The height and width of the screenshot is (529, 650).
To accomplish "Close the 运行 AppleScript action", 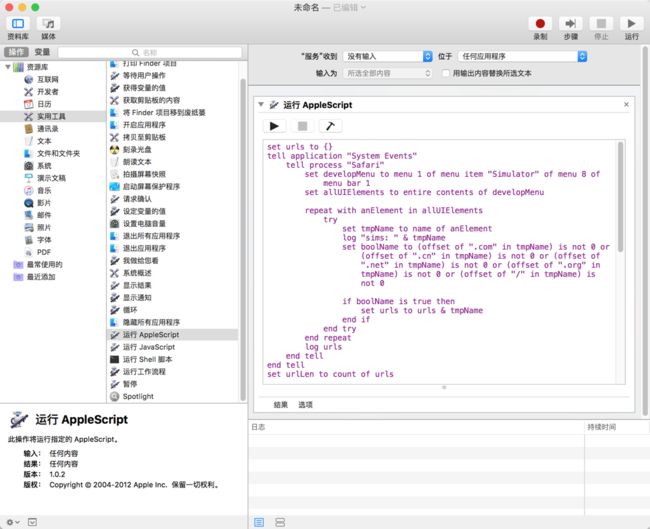I will tap(626, 104).
